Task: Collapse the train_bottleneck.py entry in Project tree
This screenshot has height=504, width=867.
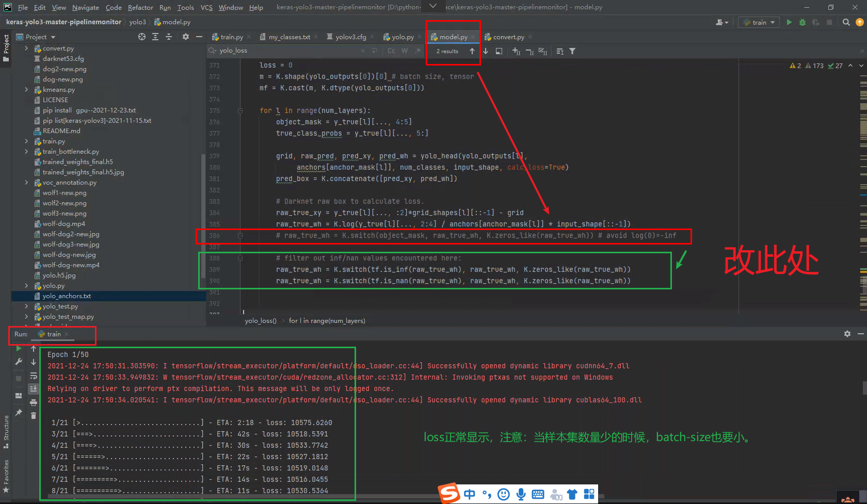Action: pos(26,151)
